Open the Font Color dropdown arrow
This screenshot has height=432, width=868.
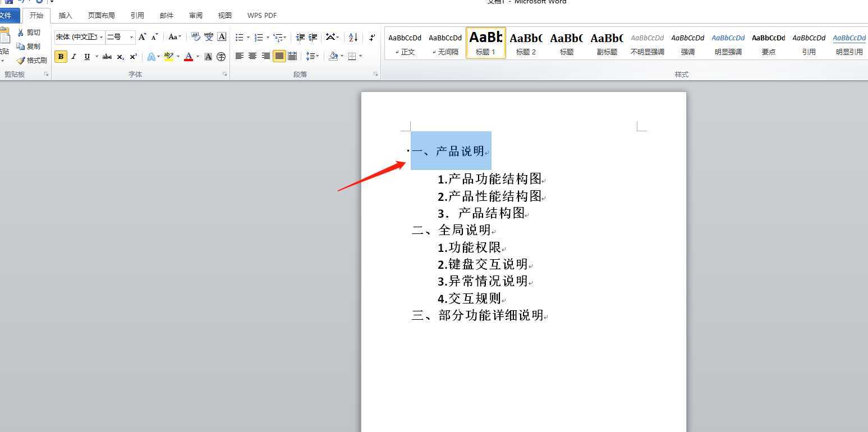coord(198,57)
